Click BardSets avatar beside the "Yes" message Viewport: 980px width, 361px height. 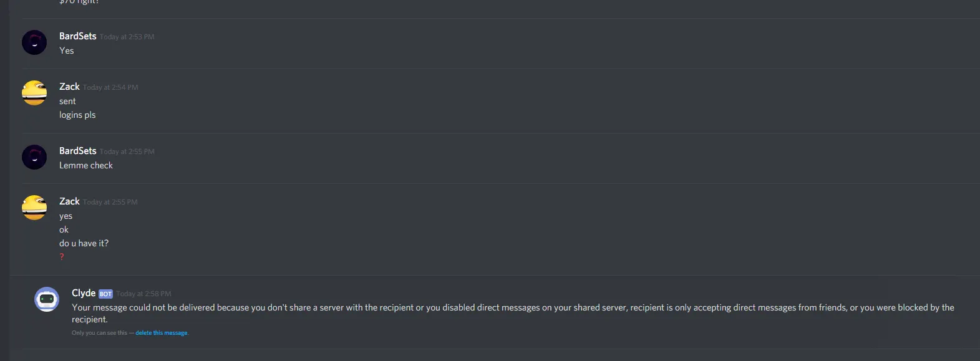pos(34,42)
